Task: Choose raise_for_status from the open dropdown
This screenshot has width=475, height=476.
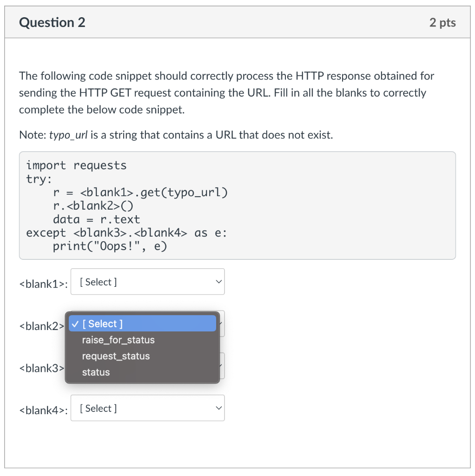Action: (x=118, y=340)
